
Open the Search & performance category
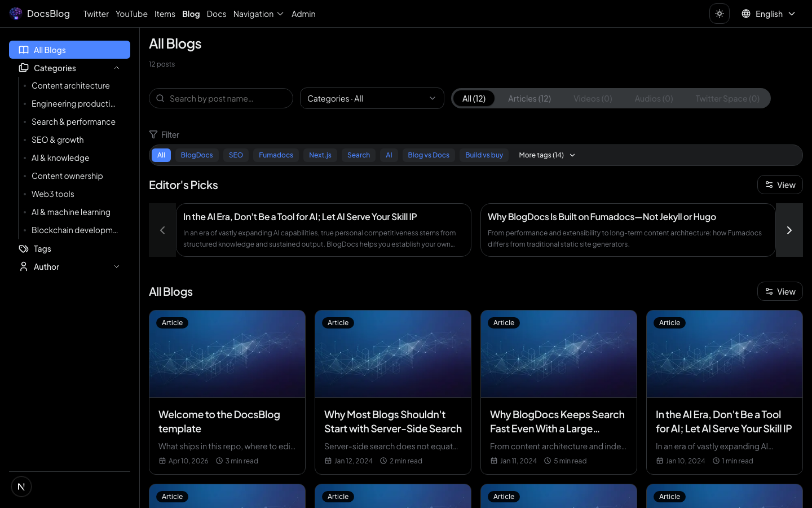pyautogui.click(x=73, y=122)
